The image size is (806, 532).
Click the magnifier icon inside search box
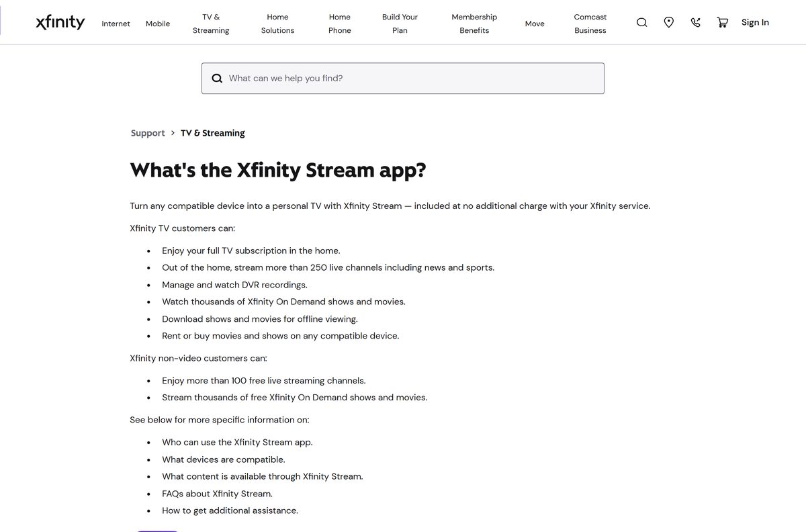click(217, 78)
